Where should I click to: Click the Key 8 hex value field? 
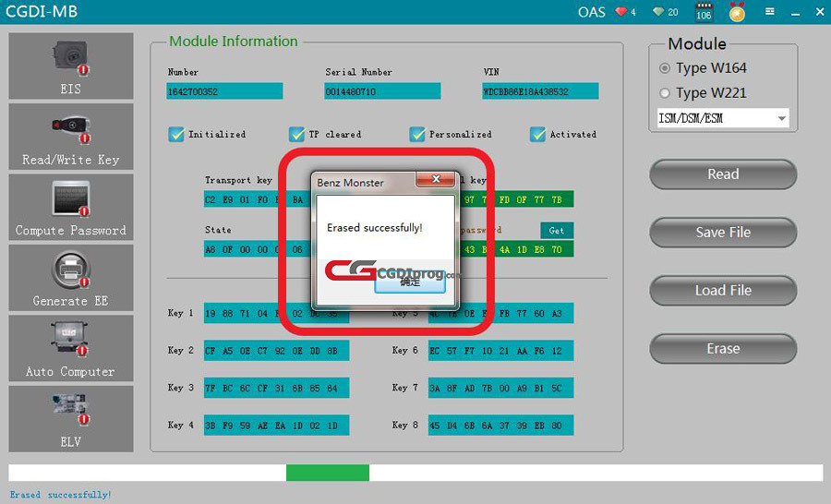pos(500,425)
